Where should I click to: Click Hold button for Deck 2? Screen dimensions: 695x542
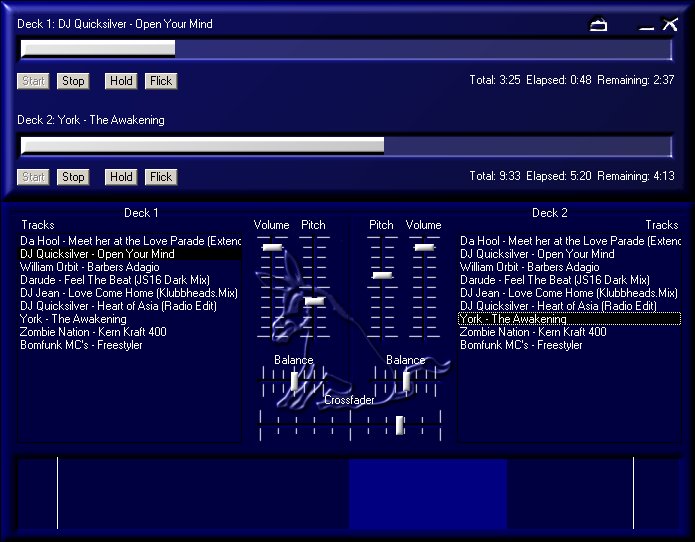pos(121,177)
